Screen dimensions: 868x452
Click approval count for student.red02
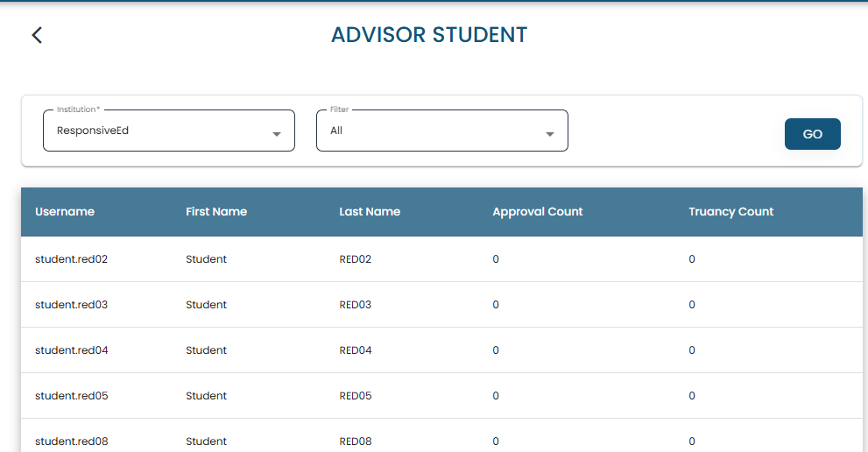click(496, 259)
